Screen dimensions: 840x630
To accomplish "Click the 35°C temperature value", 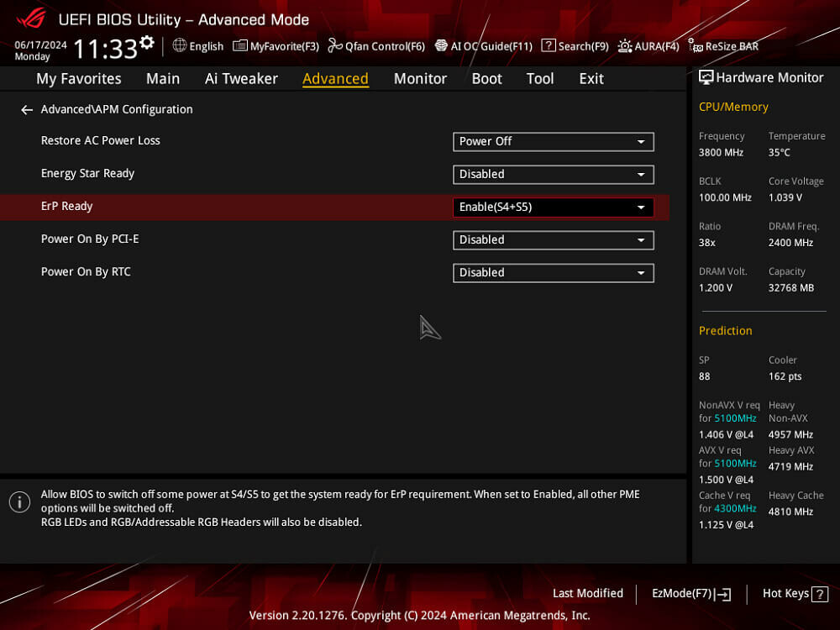I will tap(780, 153).
